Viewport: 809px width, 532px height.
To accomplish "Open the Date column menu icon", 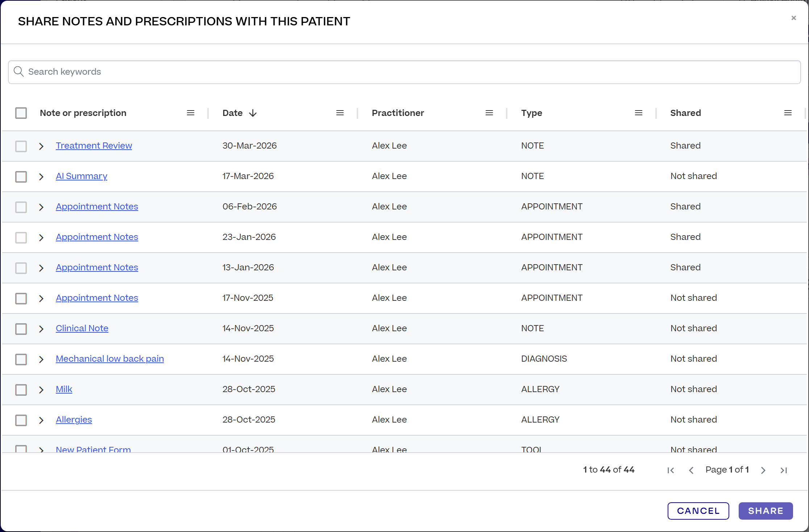I will [340, 113].
